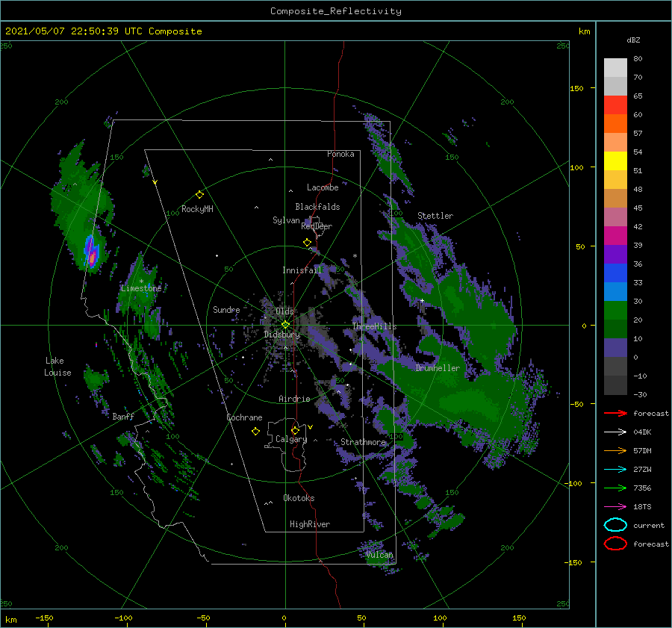Click the Composite_Reflectivity title
Image resolution: width=672 pixels, height=628 pixels.
tap(335, 11)
